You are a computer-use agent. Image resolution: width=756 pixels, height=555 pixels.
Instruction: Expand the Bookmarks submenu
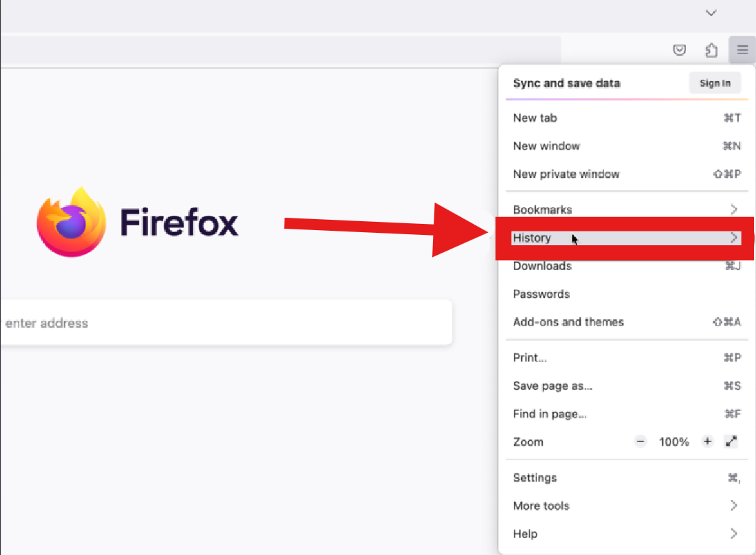pos(627,209)
